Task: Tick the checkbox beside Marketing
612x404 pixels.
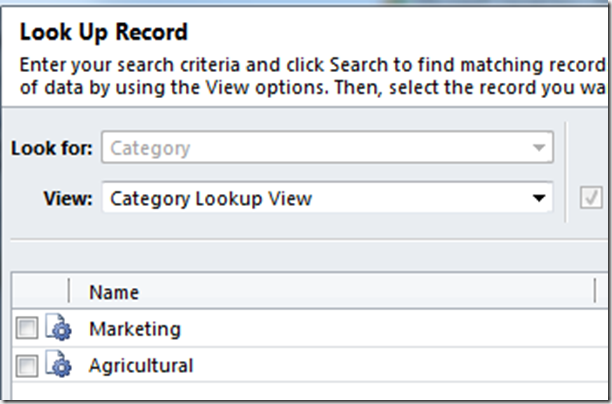Action: click(27, 329)
